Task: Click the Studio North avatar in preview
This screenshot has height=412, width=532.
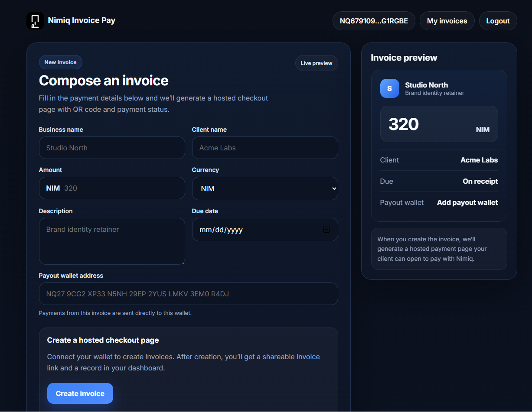Action: click(389, 88)
